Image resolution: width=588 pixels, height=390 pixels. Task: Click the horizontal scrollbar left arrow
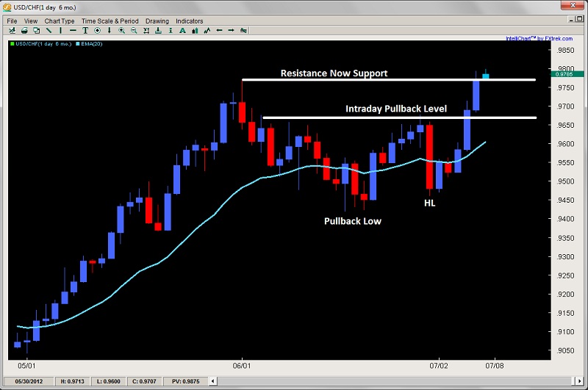[212, 381]
